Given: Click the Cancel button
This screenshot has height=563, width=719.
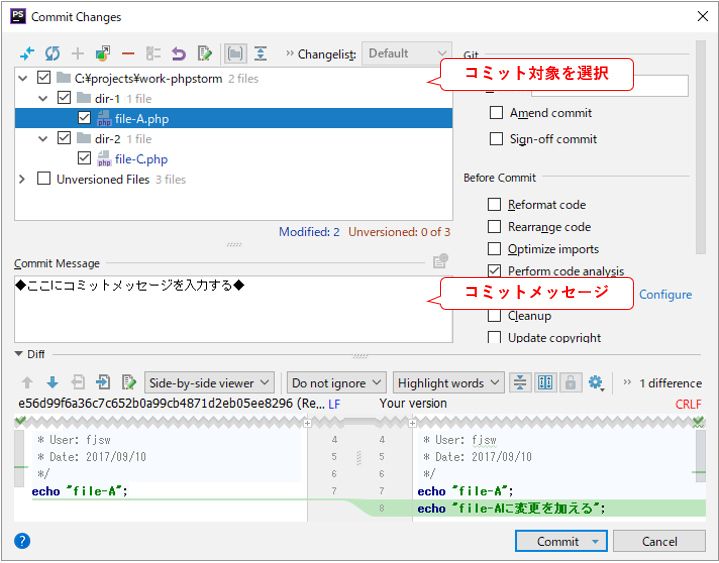Looking at the screenshot, I should [659, 541].
